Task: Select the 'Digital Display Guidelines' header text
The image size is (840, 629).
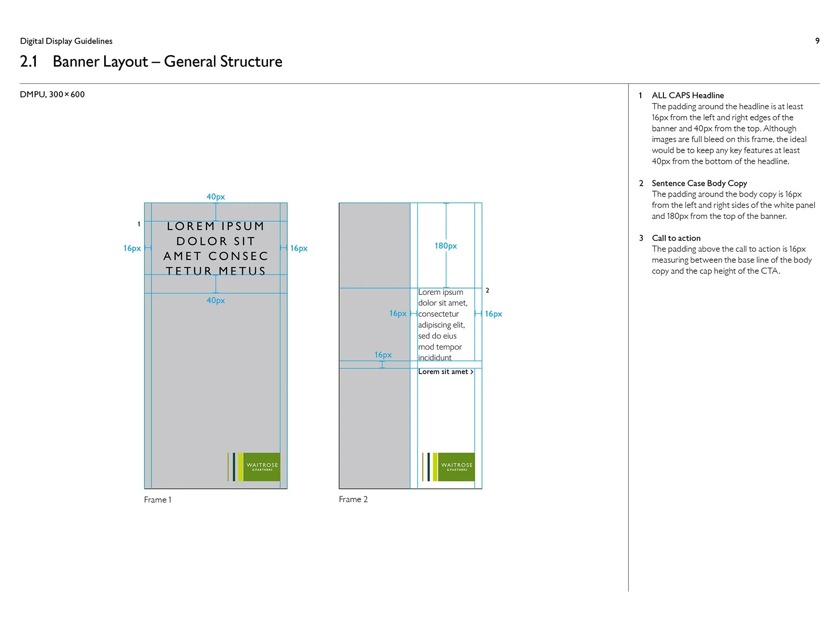Action: tap(66, 41)
